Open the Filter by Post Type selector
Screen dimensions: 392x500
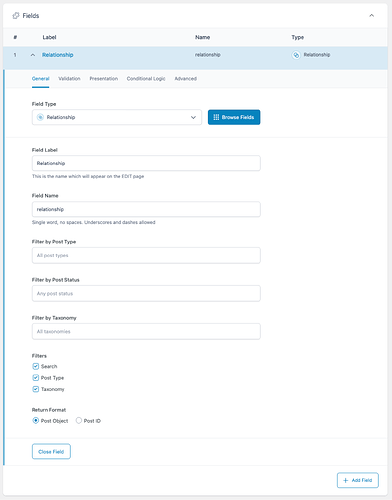pos(146,255)
